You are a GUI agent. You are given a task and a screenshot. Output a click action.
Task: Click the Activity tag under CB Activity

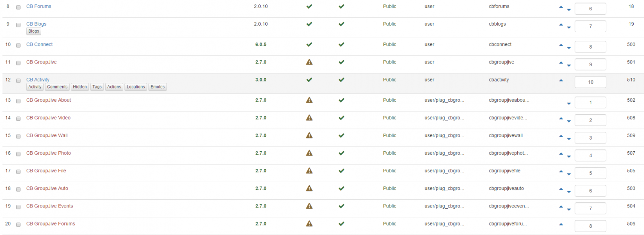pyautogui.click(x=35, y=87)
